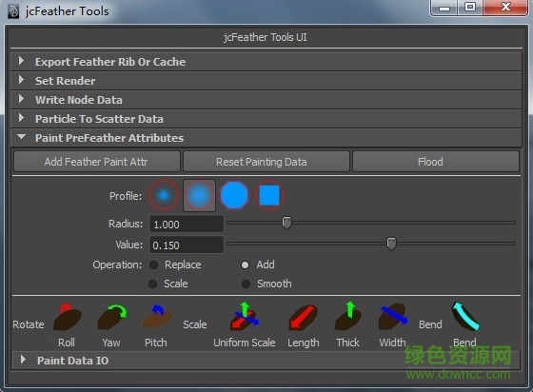
Task: Select the Pitch rotate paint icon
Action: point(157,317)
